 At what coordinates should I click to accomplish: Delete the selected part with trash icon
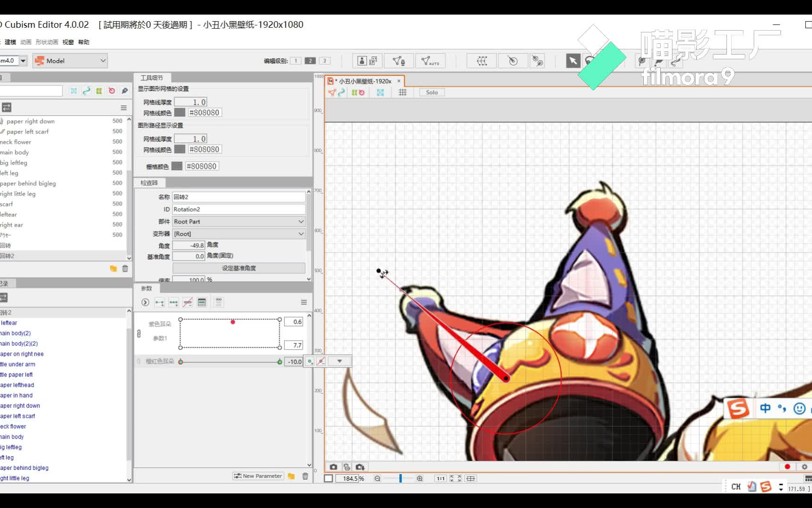point(125,269)
